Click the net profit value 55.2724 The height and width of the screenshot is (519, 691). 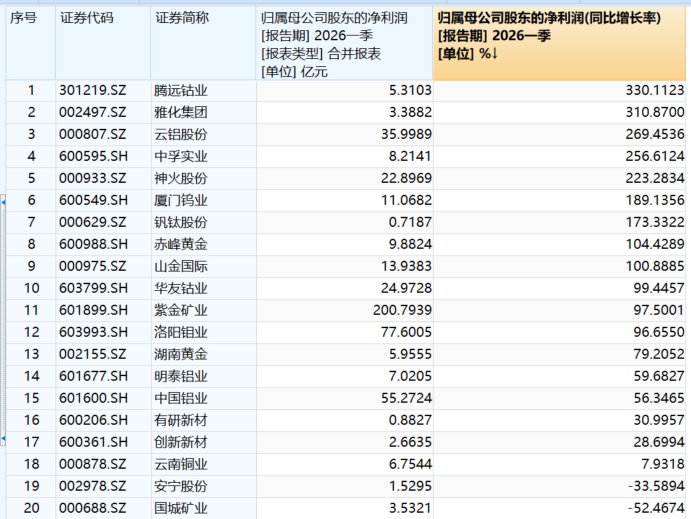(x=402, y=397)
